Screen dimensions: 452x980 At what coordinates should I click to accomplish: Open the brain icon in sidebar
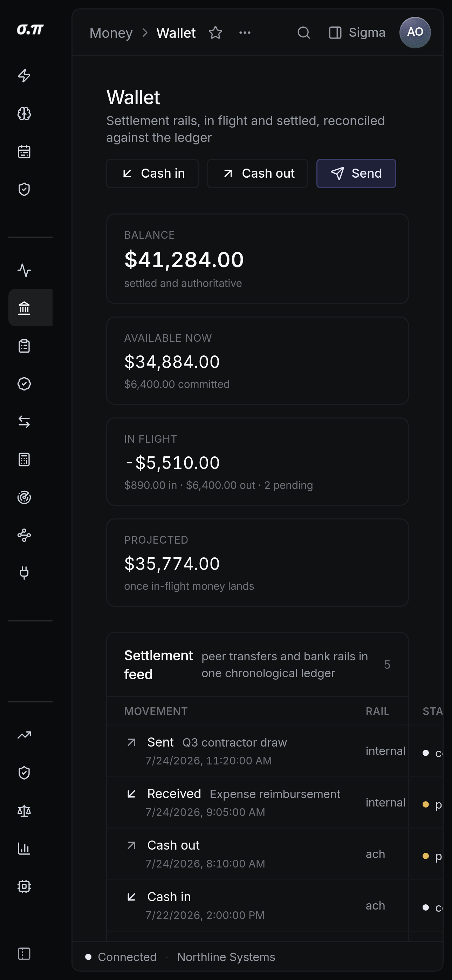click(24, 114)
